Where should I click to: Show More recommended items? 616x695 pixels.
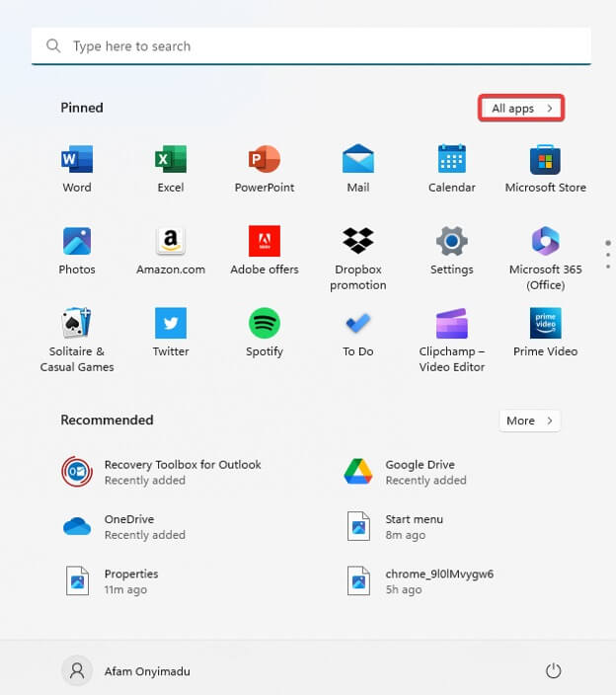(x=530, y=421)
